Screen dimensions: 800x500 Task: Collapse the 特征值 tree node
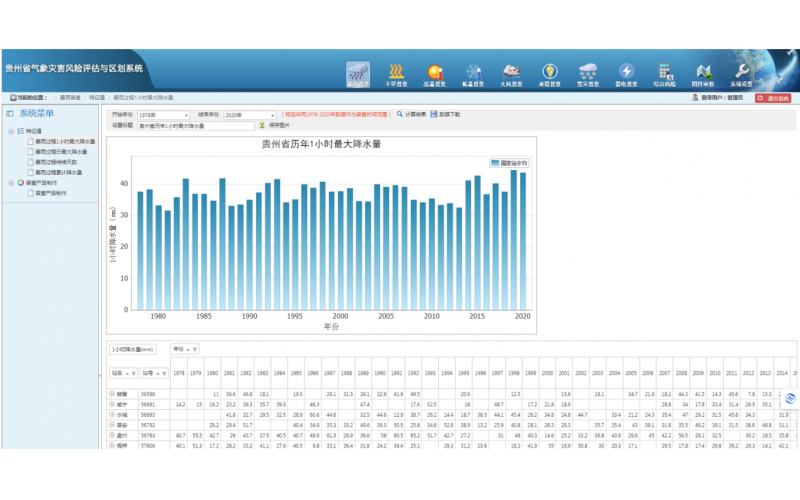pos(10,131)
